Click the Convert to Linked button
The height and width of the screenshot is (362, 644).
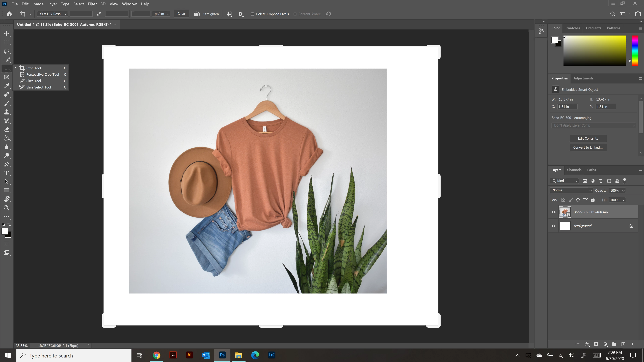[x=588, y=147]
